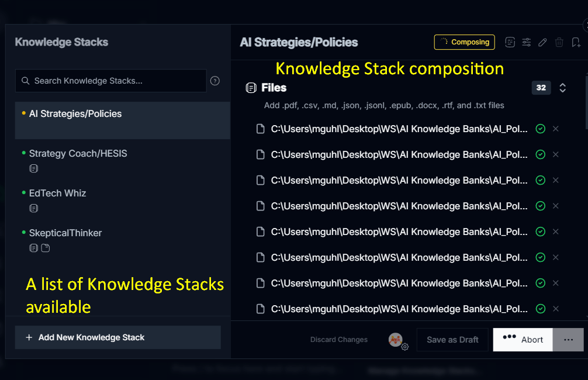Click the Search Knowledge Stacks field
This screenshot has height=380, width=588.
pyautogui.click(x=111, y=81)
